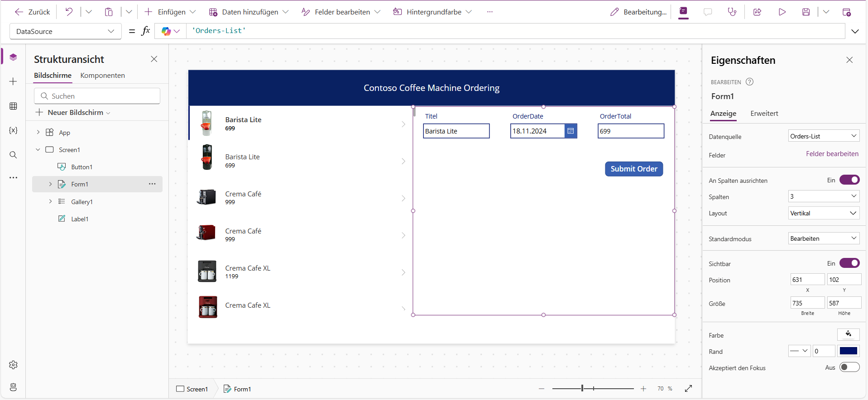Switch to the Bildschirme tab
The image size is (868, 400).
53,76
